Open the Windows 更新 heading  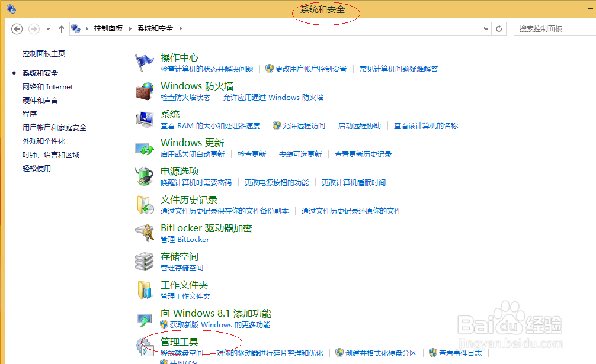click(x=193, y=143)
